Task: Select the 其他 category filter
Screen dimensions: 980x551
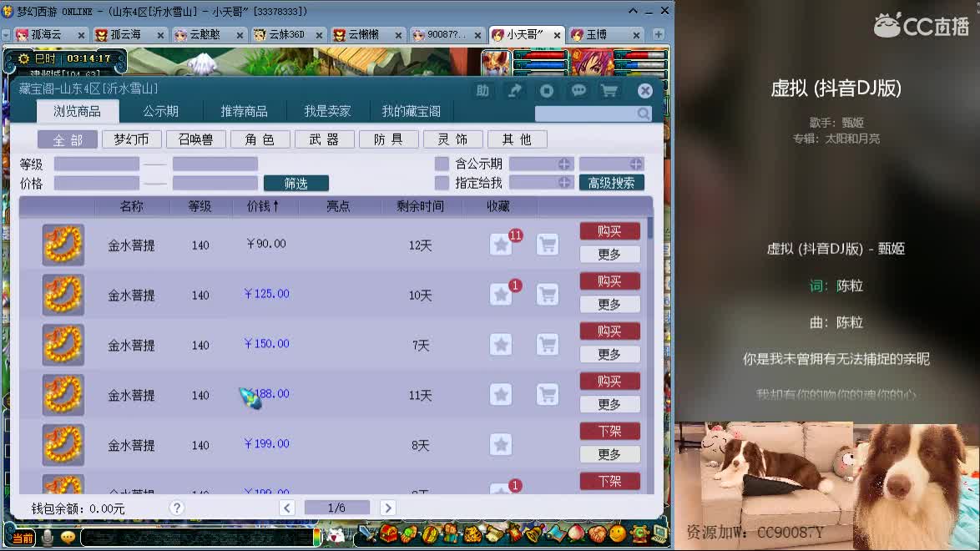Action: 518,139
